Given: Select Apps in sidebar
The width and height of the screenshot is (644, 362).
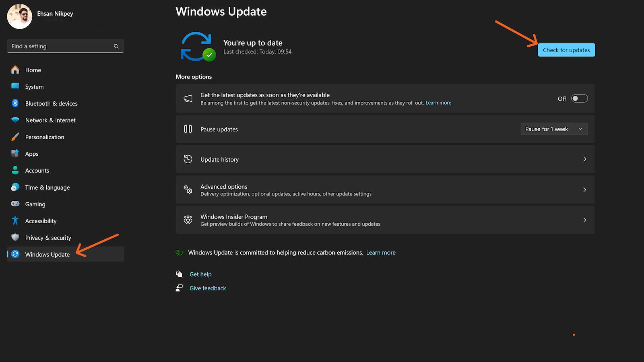Looking at the screenshot, I should pyautogui.click(x=65, y=154).
